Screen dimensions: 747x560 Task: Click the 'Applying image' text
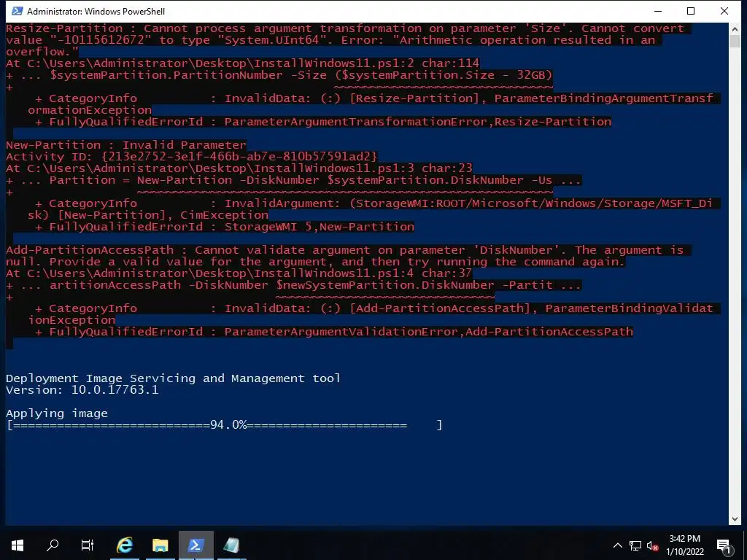pos(57,413)
